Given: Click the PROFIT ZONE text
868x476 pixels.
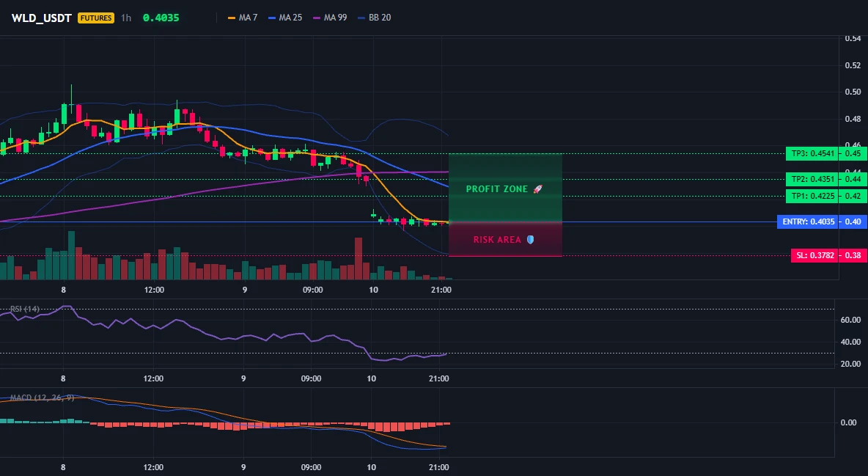Looking at the screenshot, I should [x=496, y=189].
